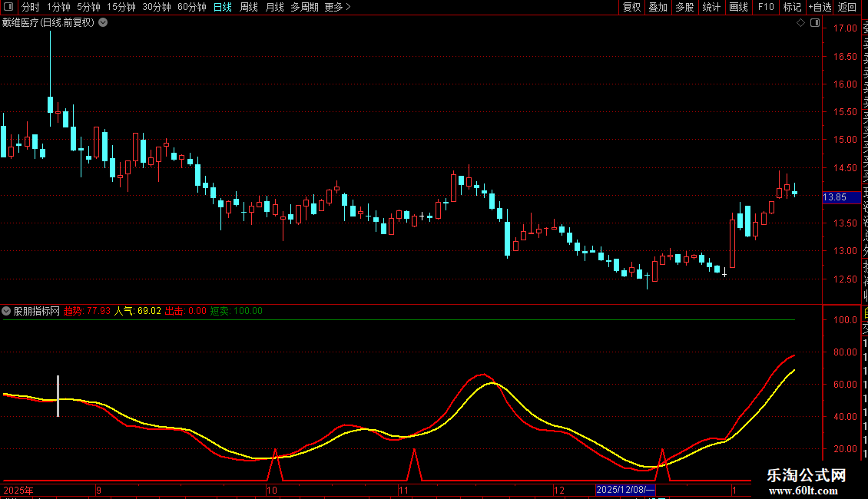Screen dimensions: 868x499
Task: Select the 月线 monthly tab
Action: (274, 7)
